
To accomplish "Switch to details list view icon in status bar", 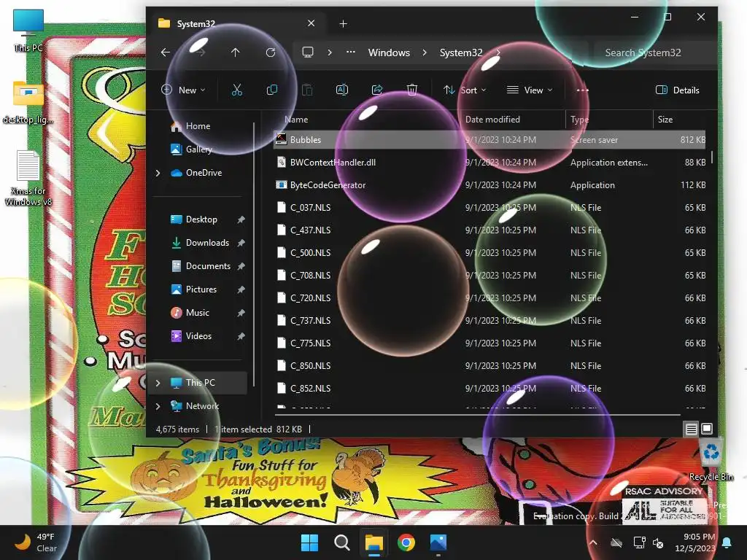I will click(692, 429).
